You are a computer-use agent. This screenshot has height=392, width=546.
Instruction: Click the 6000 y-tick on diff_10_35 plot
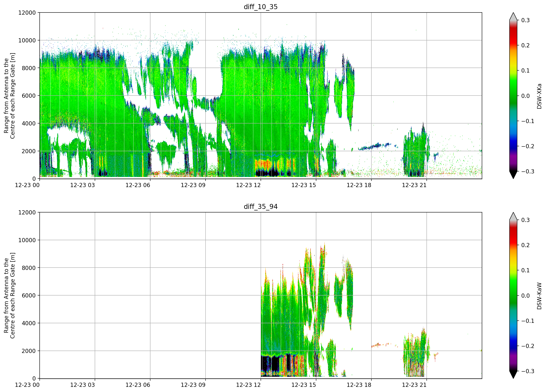[29, 96]
